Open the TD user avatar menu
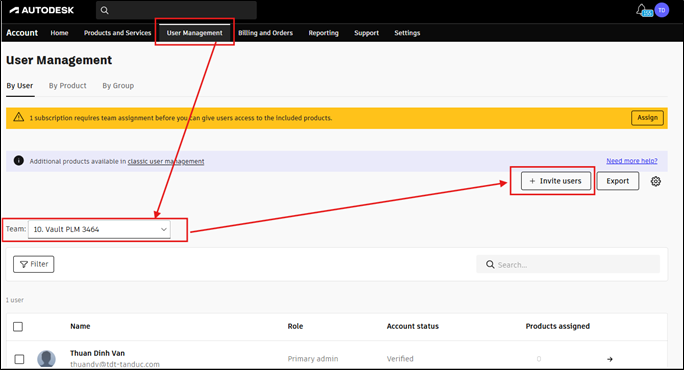 [x=662, y=10]
